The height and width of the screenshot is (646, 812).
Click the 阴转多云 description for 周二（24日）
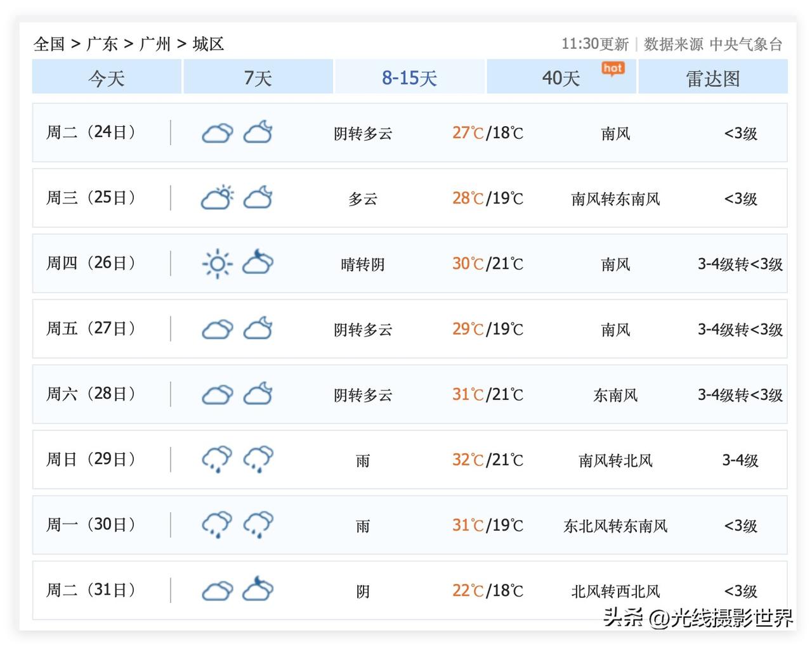(363, 134)
